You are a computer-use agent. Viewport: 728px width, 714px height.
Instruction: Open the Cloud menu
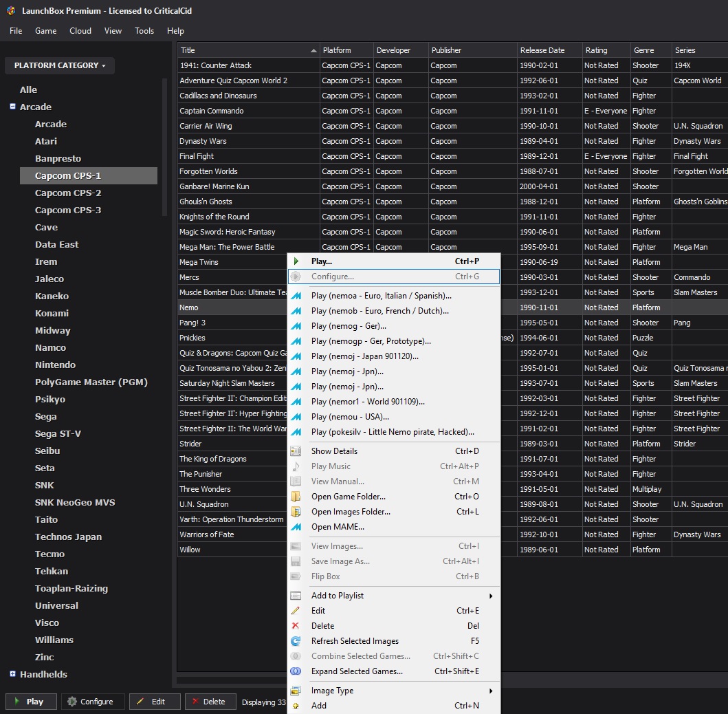tap(80, 31)
